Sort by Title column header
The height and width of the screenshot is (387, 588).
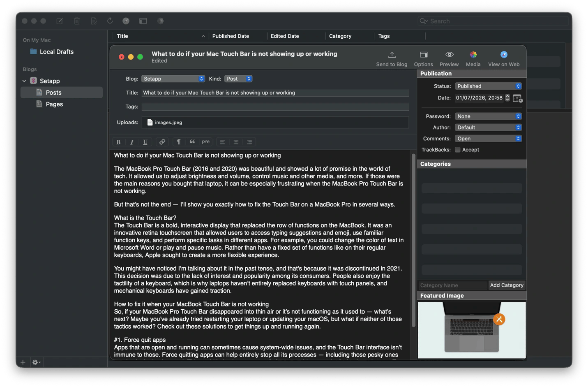[160, 36]
